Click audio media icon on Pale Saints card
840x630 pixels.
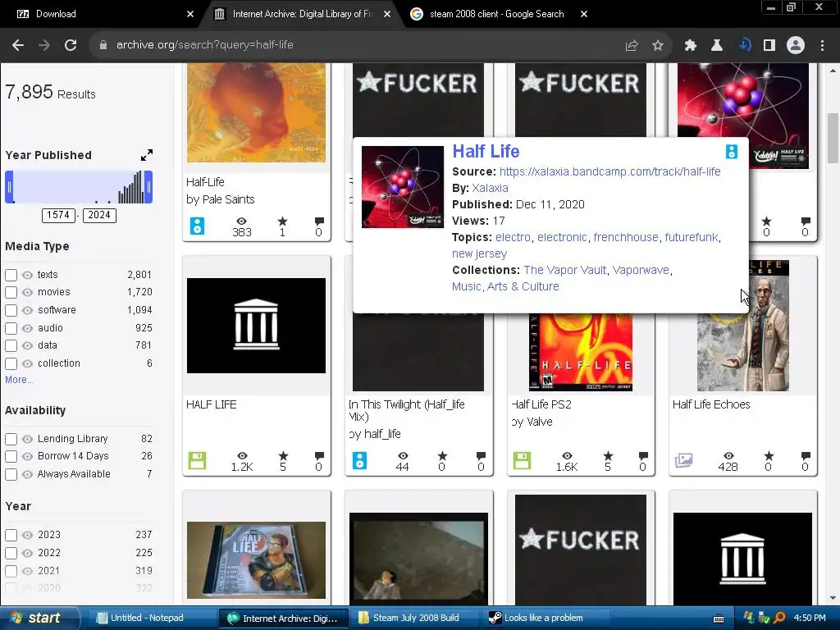(197, 226)
